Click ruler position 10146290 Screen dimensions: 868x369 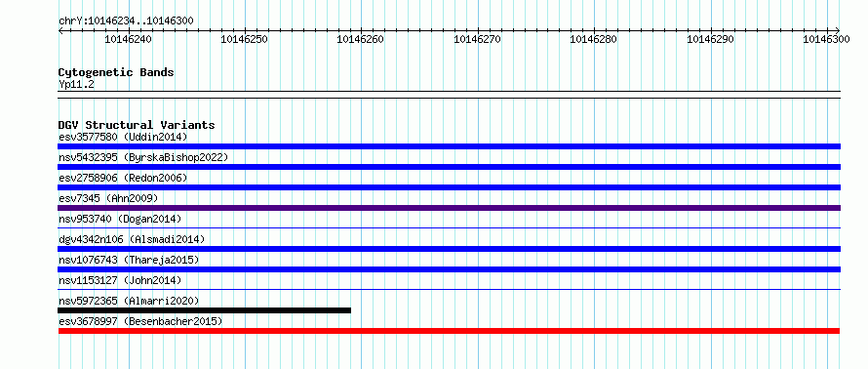(x=710, y=39)
